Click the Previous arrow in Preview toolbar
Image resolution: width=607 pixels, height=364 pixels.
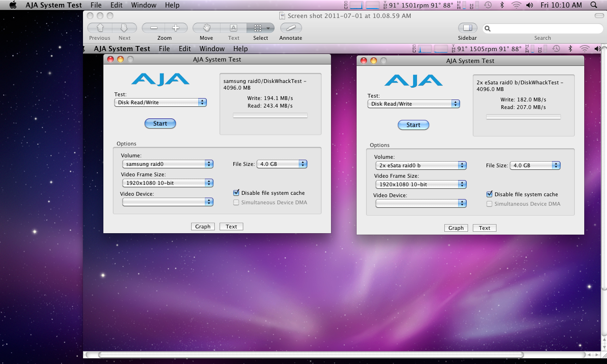100,28
